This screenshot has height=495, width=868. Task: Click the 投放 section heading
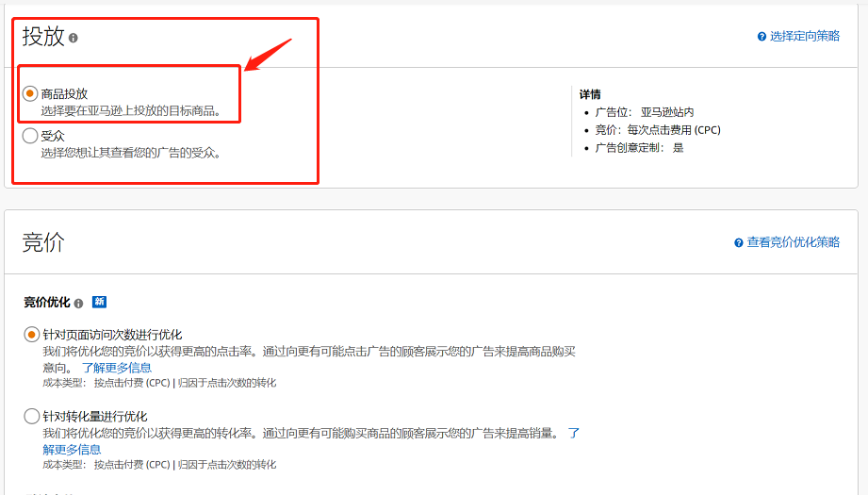(43, 37)
